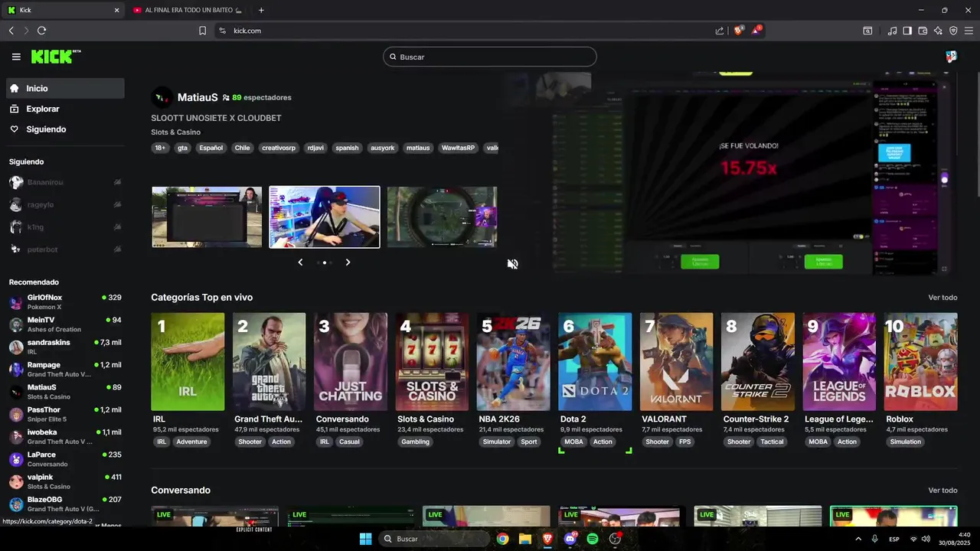The width and height of the screenshot is (980, 551).
Task: Unmute the featured stream audio
Action: (512, 264)
